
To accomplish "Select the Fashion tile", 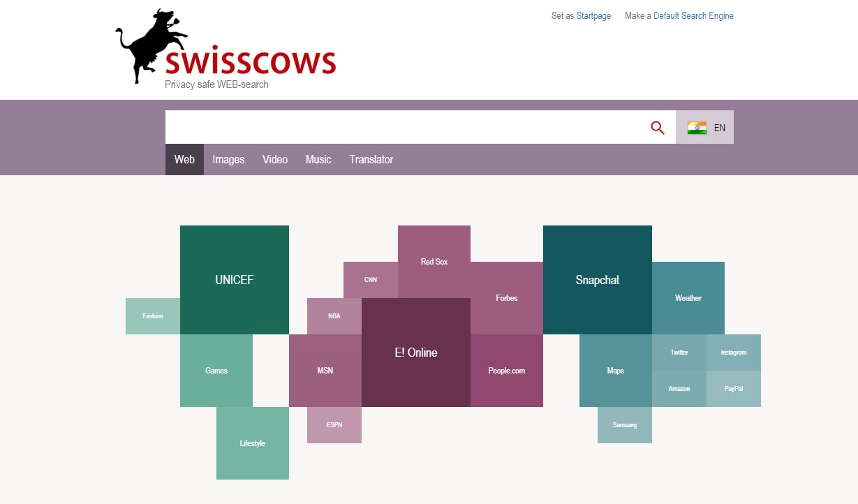I will [x=153, y=316].
